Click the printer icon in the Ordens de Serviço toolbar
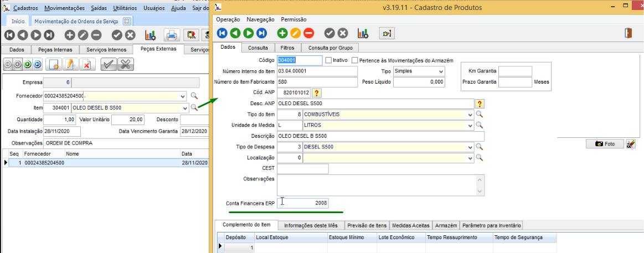The image size is (644, 253). click(x=172, y=35)
